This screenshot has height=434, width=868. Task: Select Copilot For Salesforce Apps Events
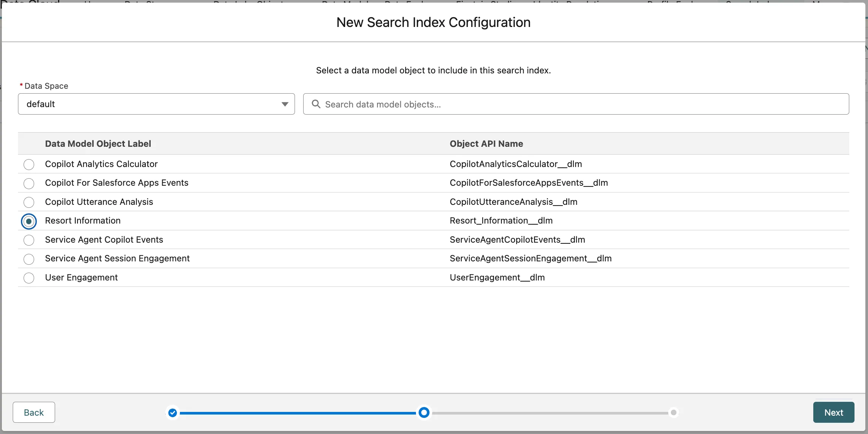[x=29, y=183]
